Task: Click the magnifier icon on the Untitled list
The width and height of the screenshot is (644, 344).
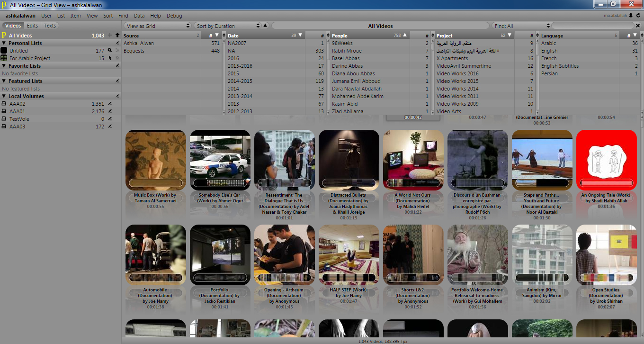Action: pyautogui.click(x=110, y=50)
